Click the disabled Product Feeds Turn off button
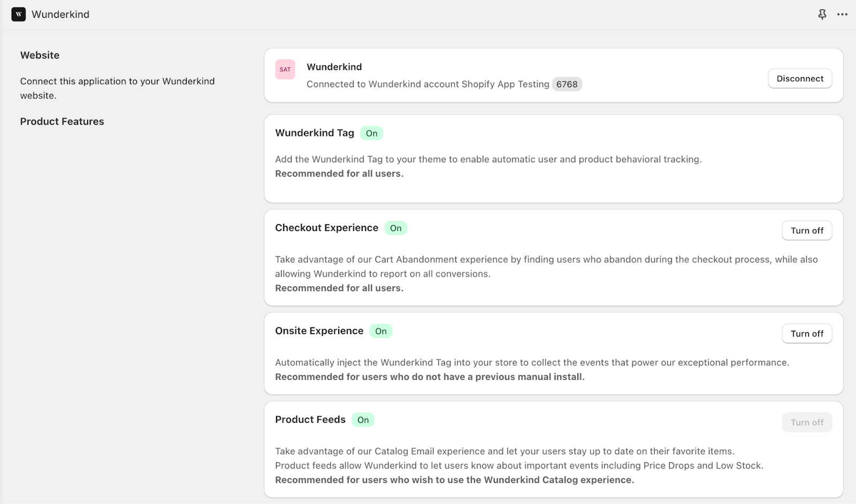Screen dimensions: 856x504 tap(807, 423)
